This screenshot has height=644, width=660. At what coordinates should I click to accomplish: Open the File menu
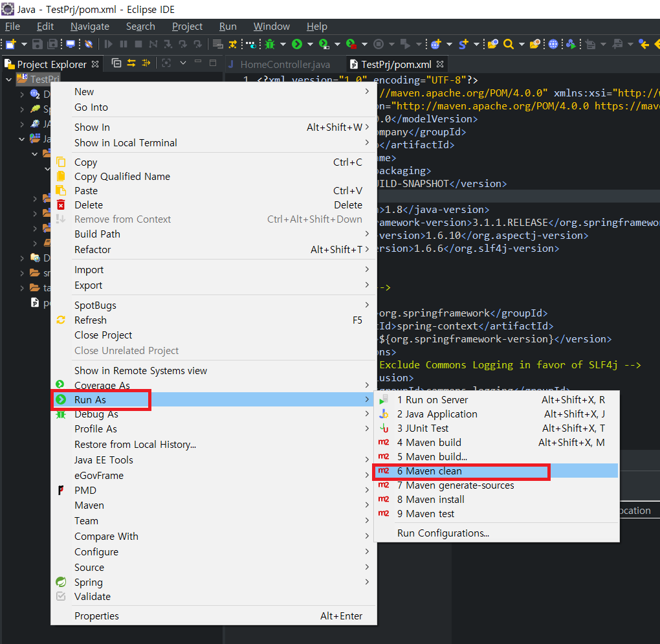click(12, 27)
